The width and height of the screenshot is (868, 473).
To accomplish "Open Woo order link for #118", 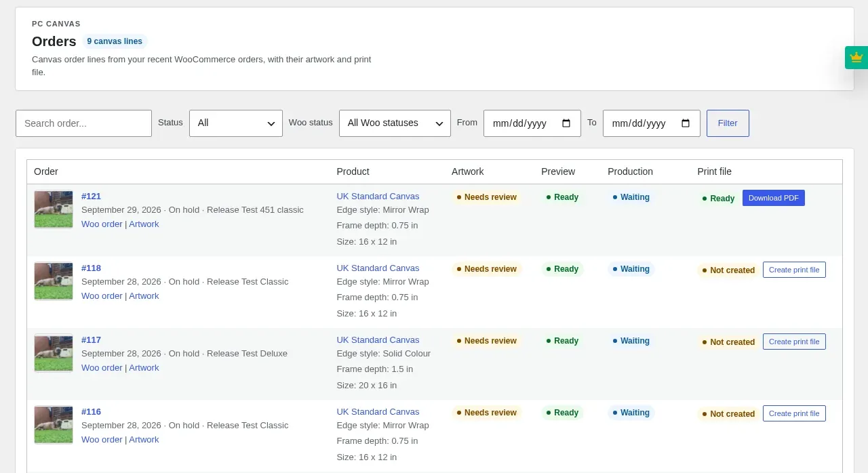I will click(x=102, y=296).
